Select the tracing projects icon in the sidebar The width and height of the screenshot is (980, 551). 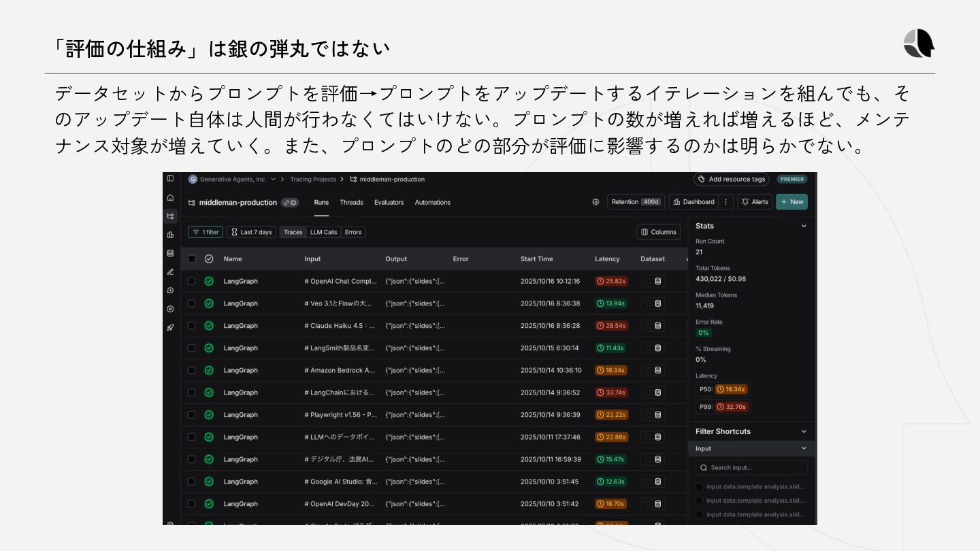pyautogui.click(x=170, y=216)
